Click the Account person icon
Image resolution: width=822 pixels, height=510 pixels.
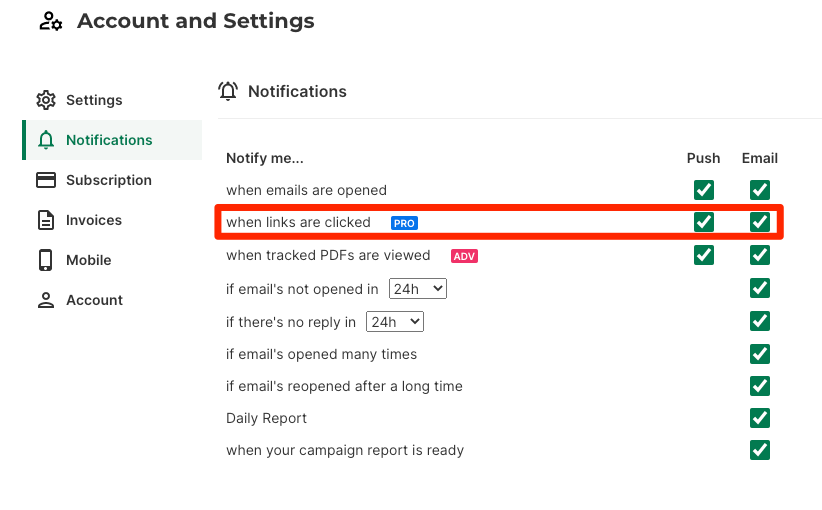click(45, 300)
